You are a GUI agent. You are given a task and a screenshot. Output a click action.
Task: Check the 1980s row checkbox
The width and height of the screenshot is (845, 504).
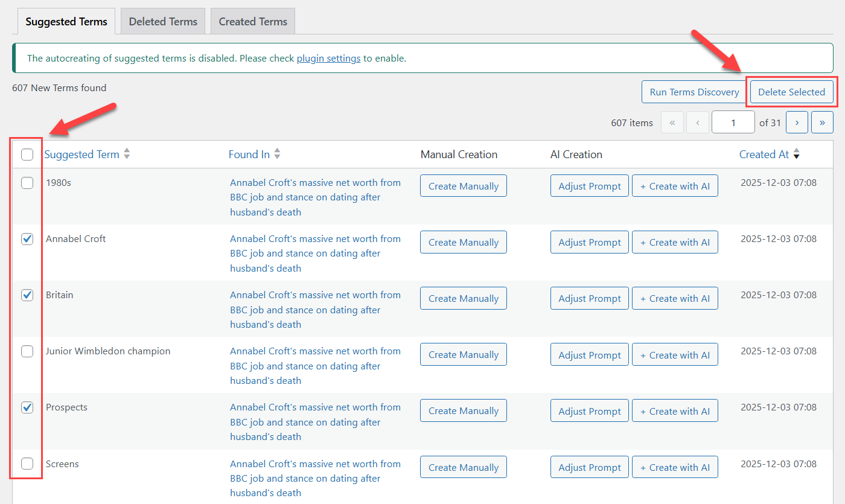pyautogui.click(x=27, y=182)
